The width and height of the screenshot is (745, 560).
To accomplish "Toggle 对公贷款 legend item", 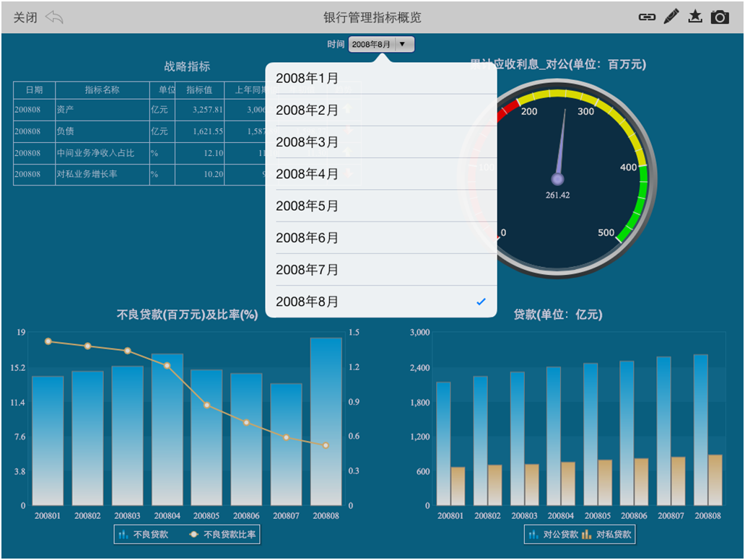I will pyautogui.click(x=553, y=534).
